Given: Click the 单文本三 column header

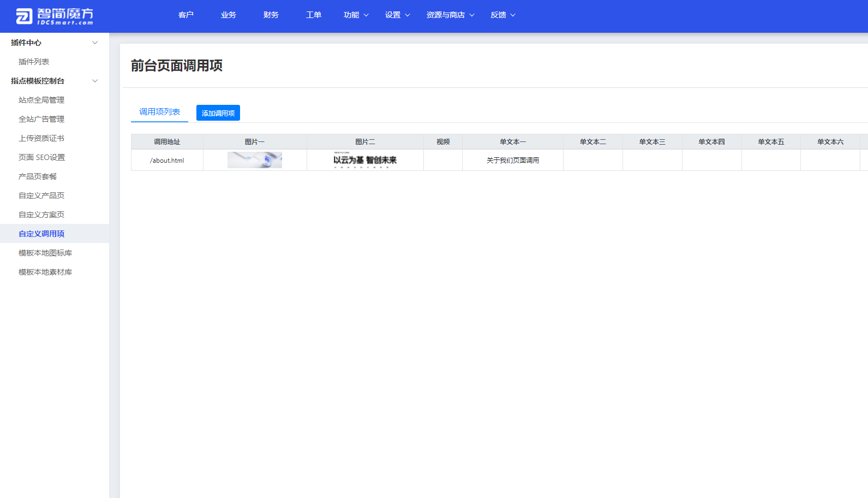Looking at the screenshot, I should tap(653, 142).
